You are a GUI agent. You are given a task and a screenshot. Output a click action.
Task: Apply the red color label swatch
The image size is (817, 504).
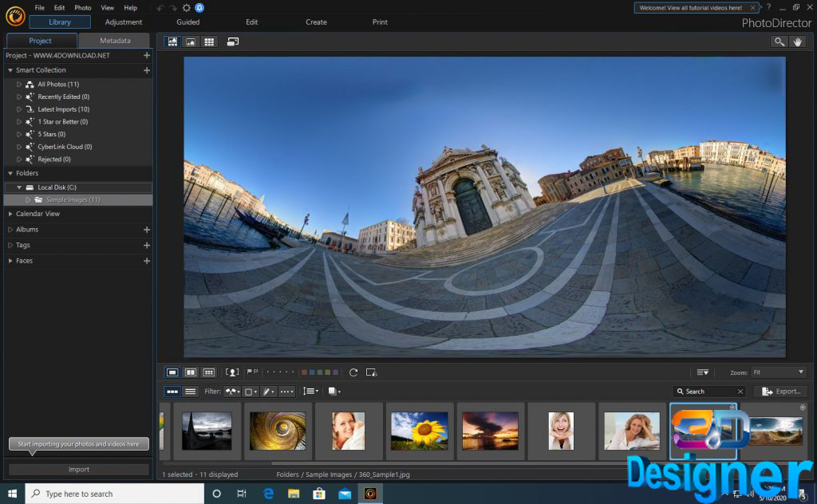click(304, 372)
